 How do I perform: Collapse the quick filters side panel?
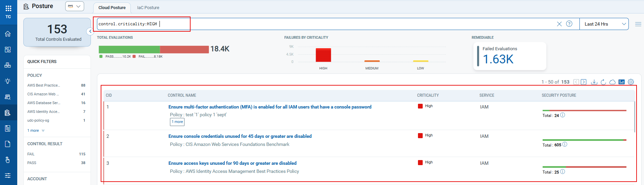pyautogui.click(x=90, y=31)
